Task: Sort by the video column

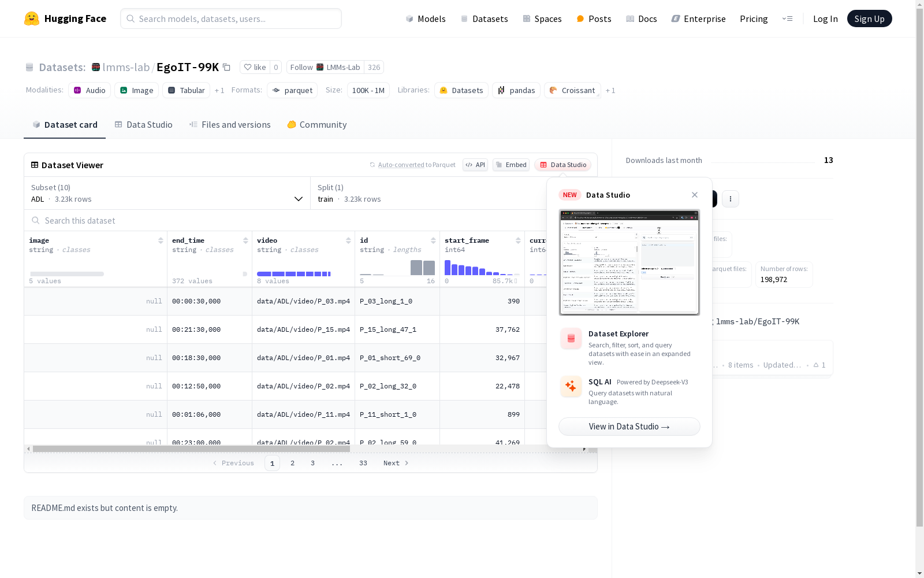Action: point(348,240)
